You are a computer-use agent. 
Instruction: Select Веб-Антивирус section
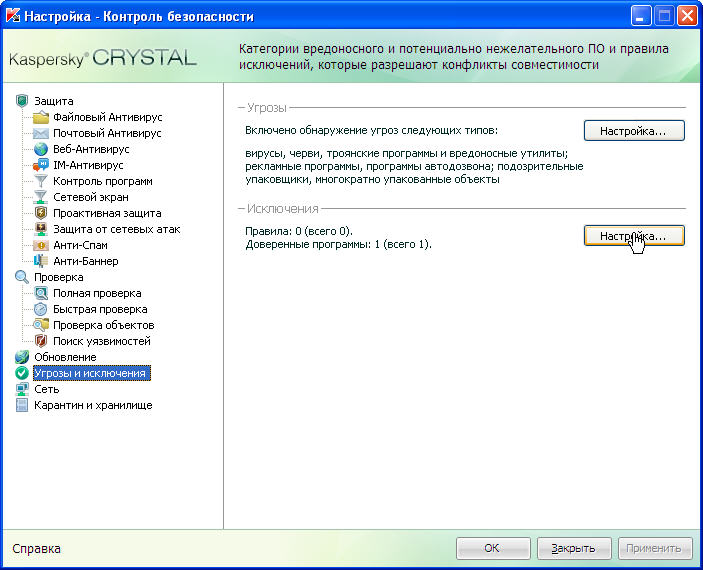[91, 149]
